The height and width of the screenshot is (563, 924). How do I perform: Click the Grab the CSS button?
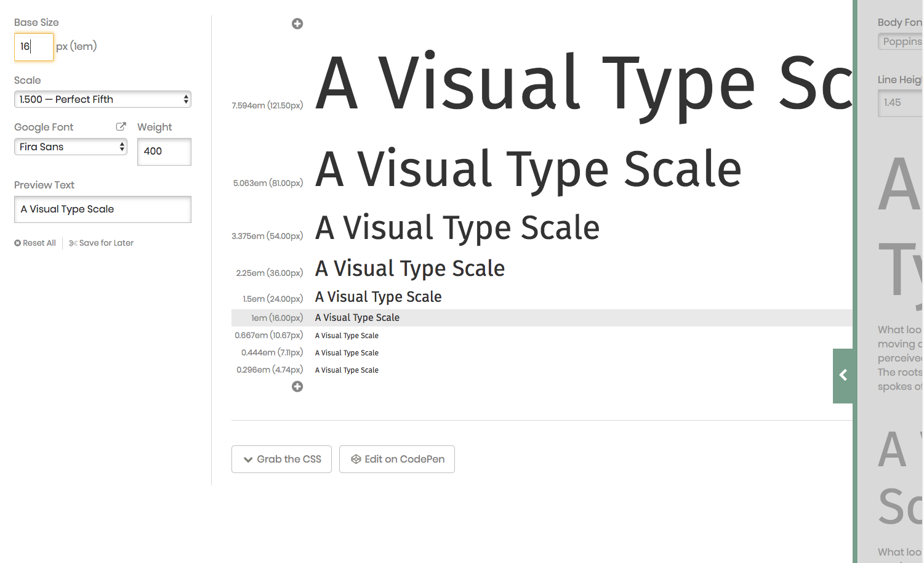click(x=281, y=459)
